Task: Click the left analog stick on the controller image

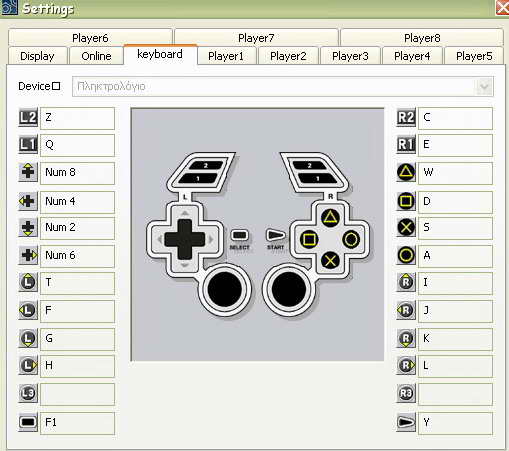Action: 225,289
